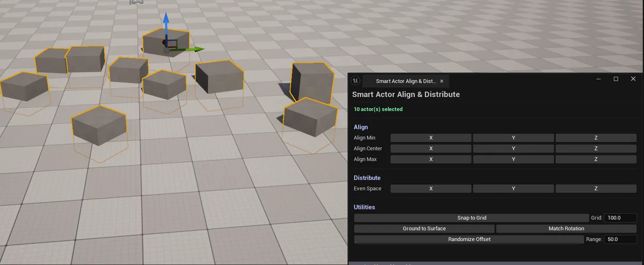644x265 pixels.
Task: Click the Align Center row label
Action: pos(368,149)
